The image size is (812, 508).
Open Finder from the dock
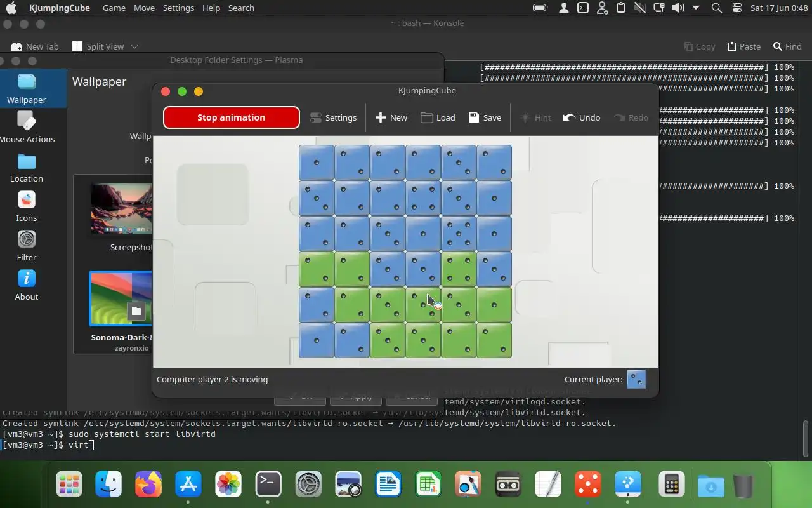[x=108, y=485]
